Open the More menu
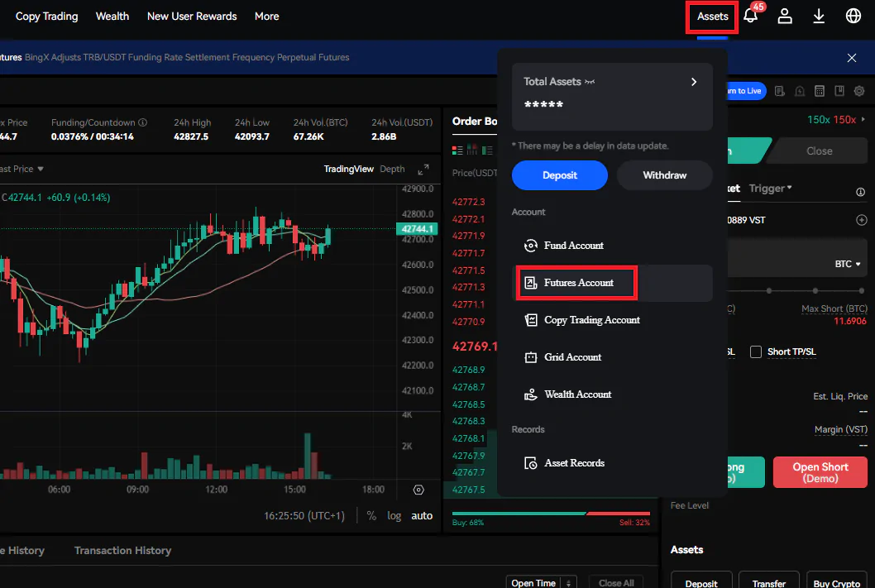875x588 pixels. [x=267, y=17]
